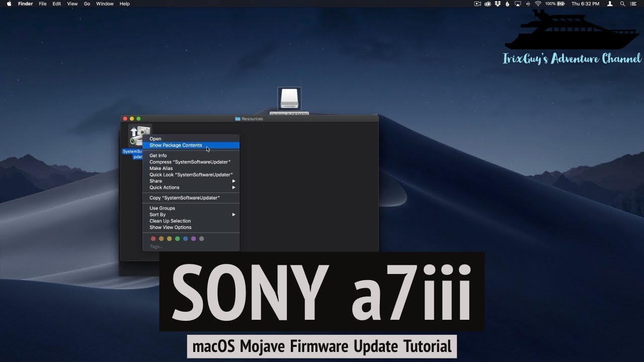
Task: Choose Compress "SystemSoftwareUpdater"
Action: tap(191, 162)
